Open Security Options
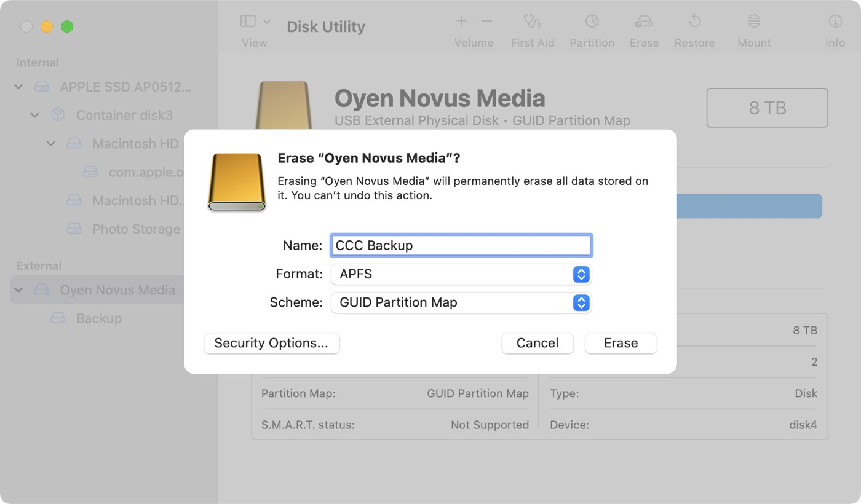The image size is (861, 504). coord(271,343)
